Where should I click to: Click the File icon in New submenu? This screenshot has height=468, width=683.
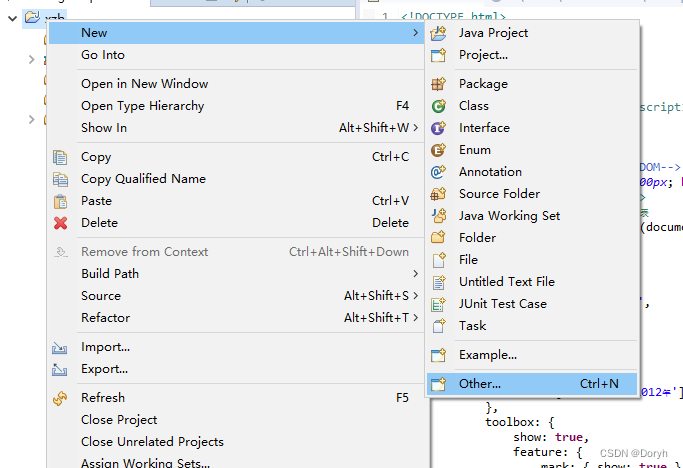pos(438,260)
